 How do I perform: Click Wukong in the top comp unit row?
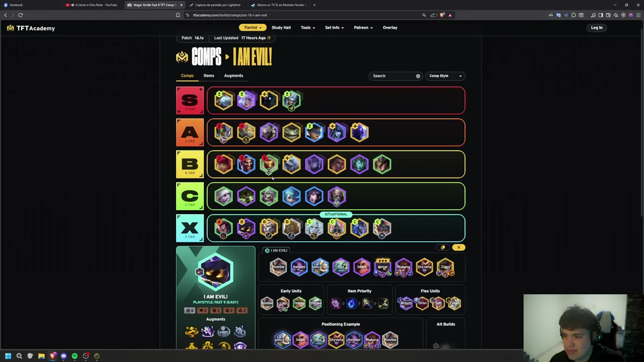pyautogui.click(x=404, y=267)
